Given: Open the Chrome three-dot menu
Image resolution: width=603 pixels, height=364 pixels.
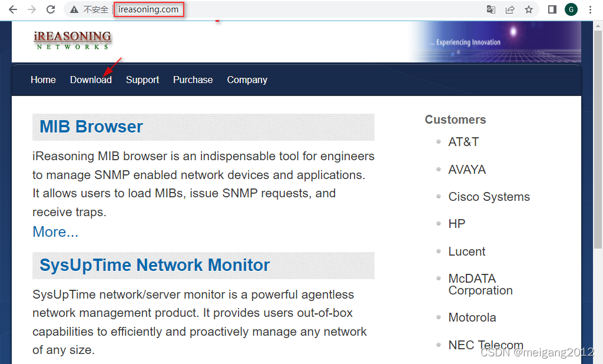Looking at the screenshot, I should click(590, 9).
